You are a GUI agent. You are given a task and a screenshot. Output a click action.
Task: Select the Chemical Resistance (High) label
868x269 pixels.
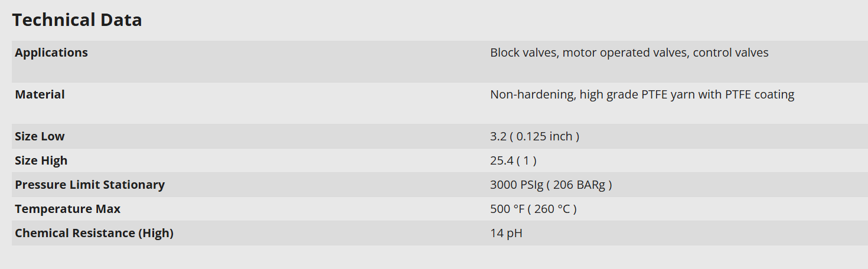(x=94, y=233)
